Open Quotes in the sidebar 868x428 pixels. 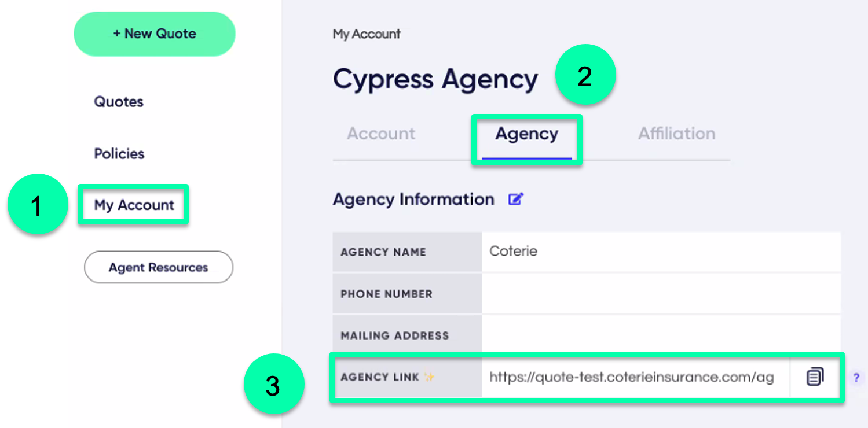coord(119,102)
